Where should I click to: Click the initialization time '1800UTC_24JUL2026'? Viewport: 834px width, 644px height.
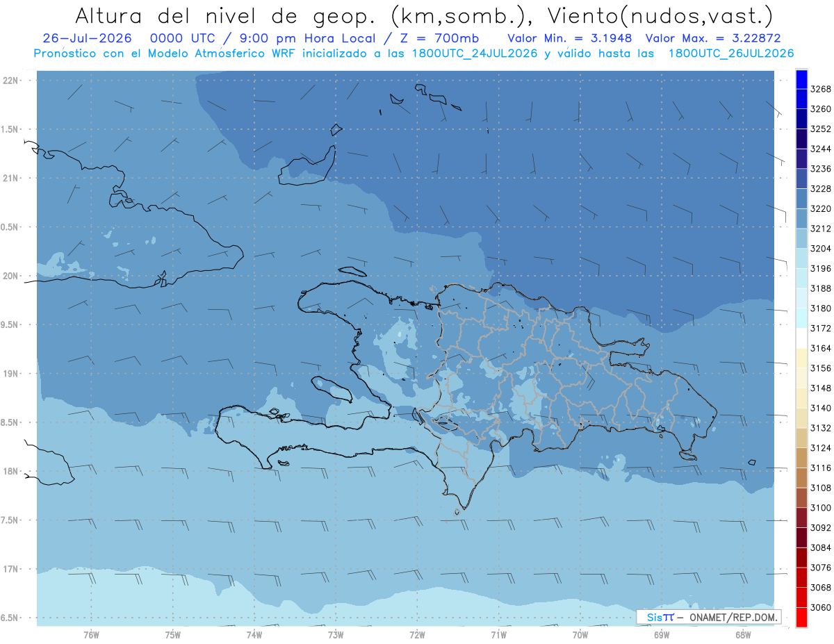pyautogui.click(x=474, y=53)
